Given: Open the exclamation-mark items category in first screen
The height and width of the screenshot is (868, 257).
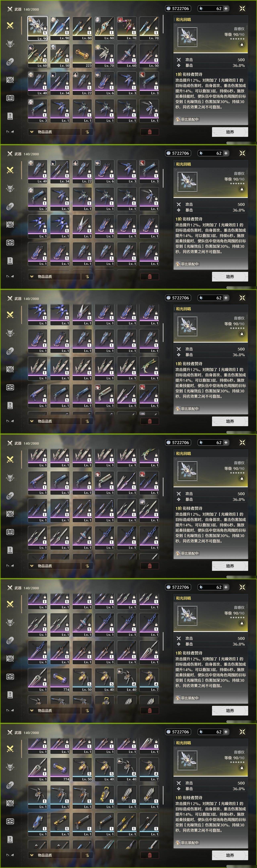Looking at the screenshot, I should point(10,116).
